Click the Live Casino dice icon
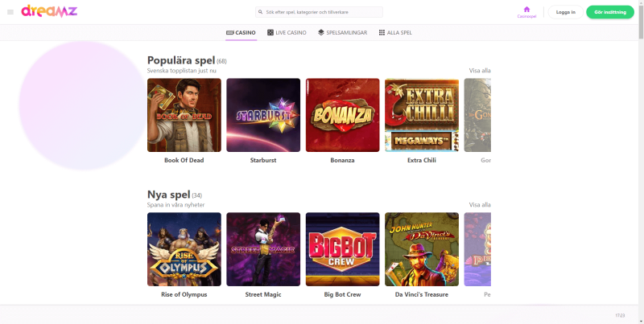The height and width of the screenshot is (324, 644). coord(270,32)
